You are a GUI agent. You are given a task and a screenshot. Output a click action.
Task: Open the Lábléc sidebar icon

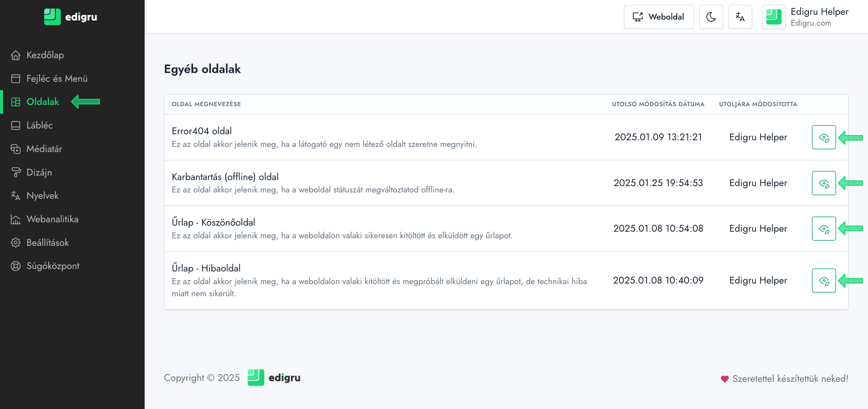[x=15, y=125]
